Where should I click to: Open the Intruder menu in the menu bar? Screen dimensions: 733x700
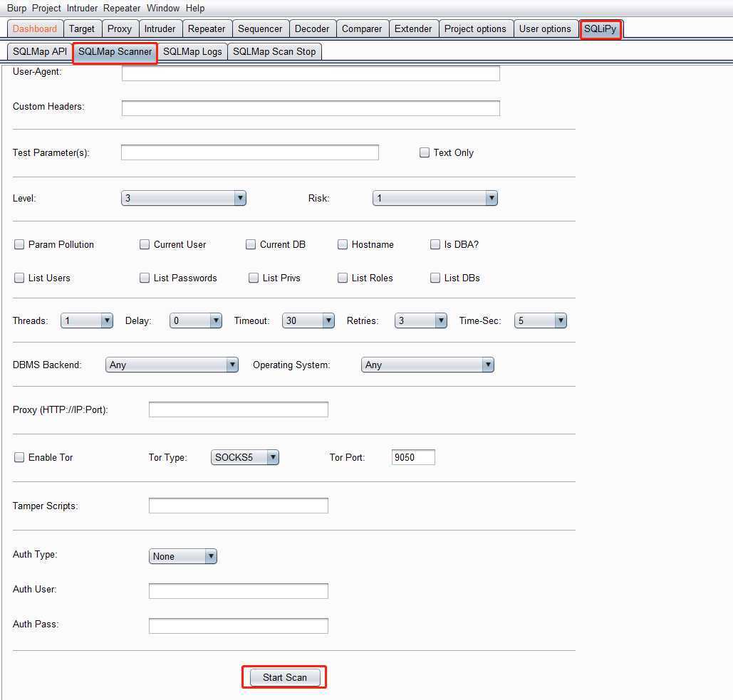click(83, 8)
